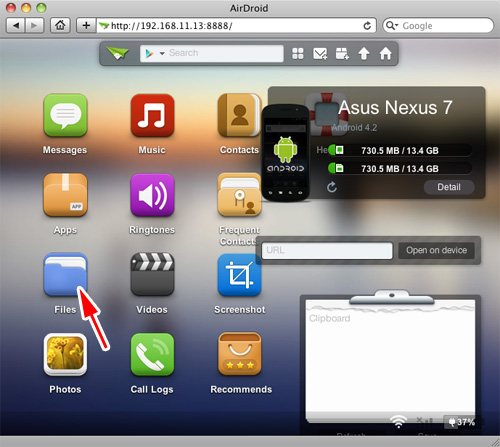The height and width of the screenshot is (447, 500).
Task: Click the upload arrow toolbar icon
Action: (x=364, y=53)
